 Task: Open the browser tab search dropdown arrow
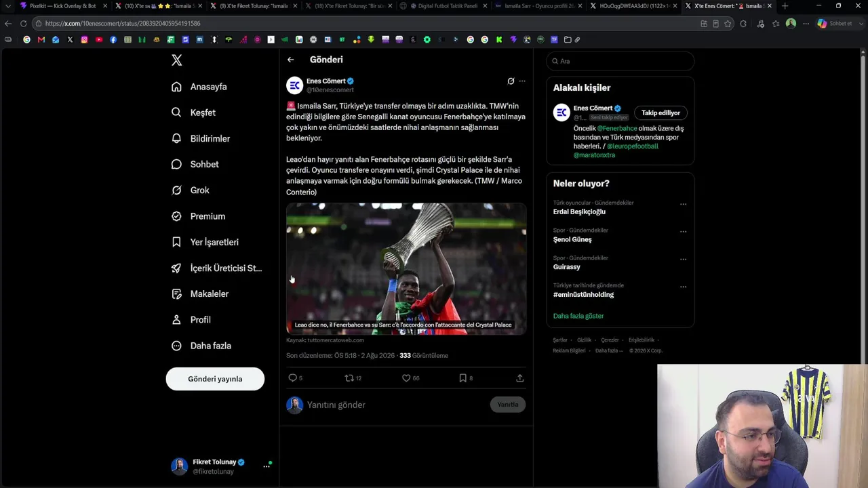point(7,6)
